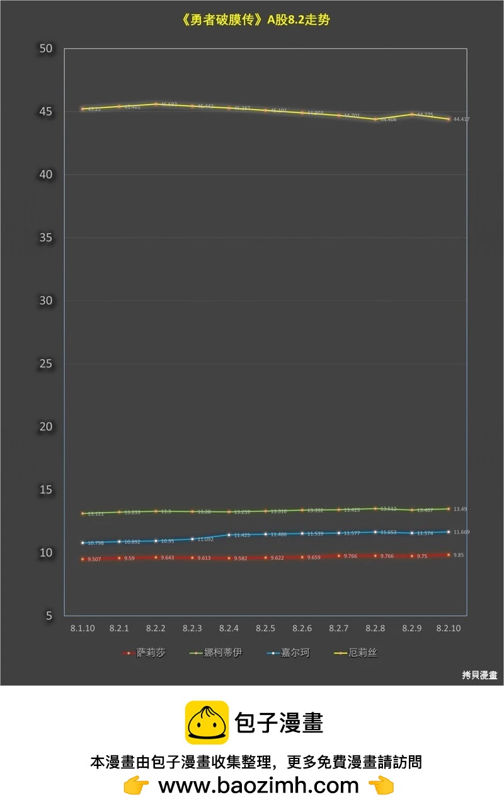Select the yellow 厄莉丝 legend marker

(x=340, y=653)
